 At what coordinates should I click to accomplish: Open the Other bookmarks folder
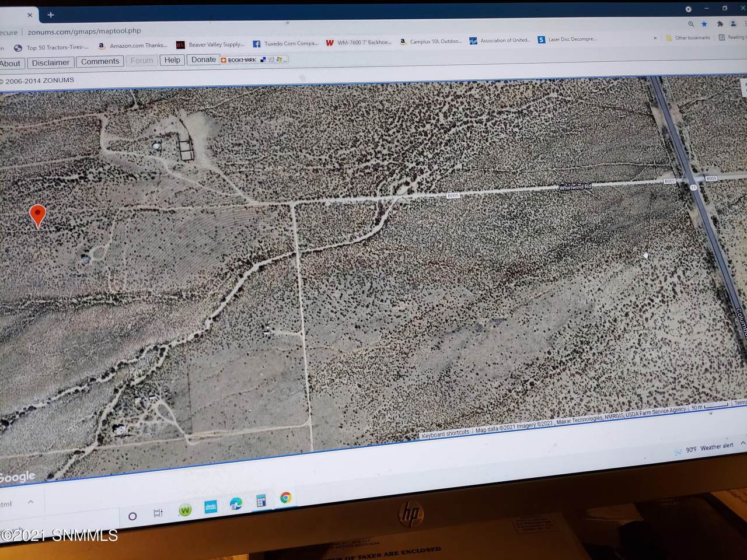[x=687, y=37]
